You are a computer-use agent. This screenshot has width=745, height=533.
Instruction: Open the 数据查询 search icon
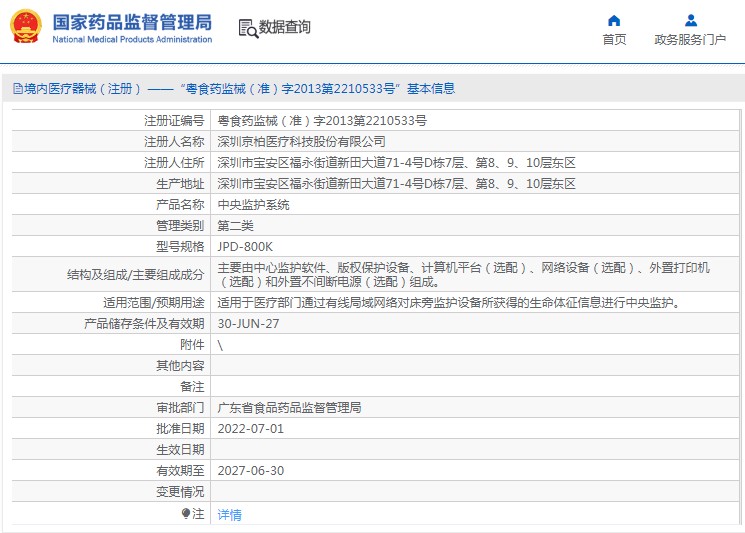248,29
